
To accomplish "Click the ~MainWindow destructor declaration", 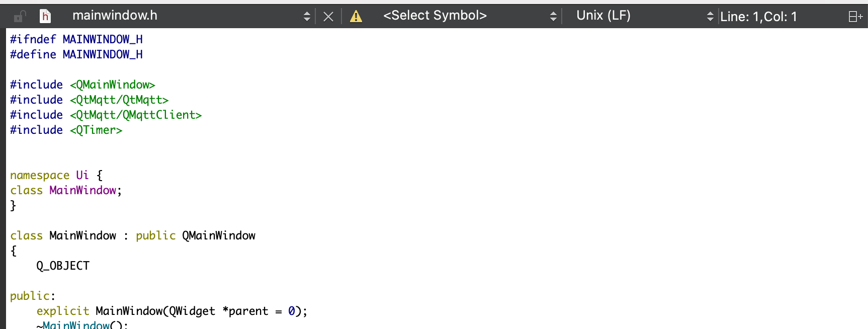I will 76,324.
